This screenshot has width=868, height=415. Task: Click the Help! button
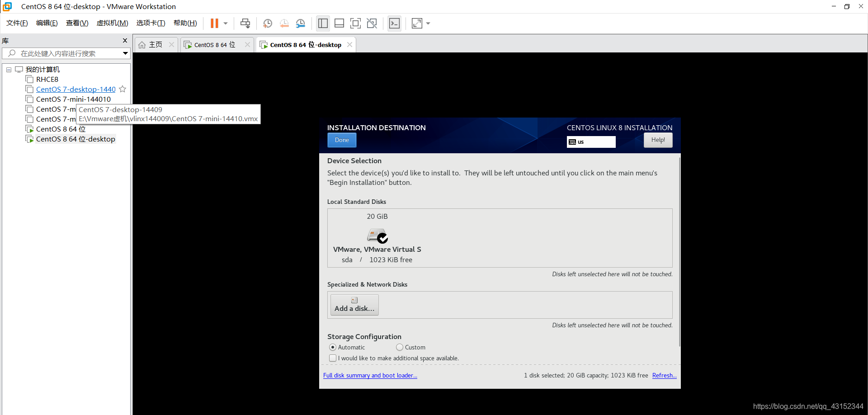tap(658, 140)
